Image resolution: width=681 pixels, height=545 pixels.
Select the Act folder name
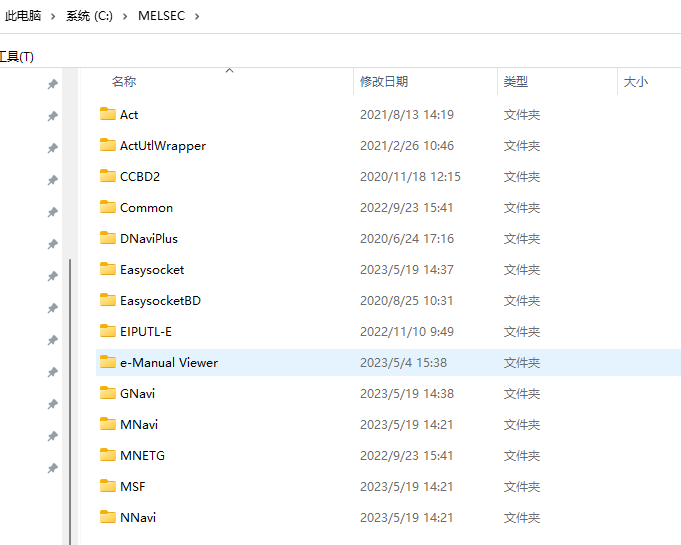129,115
